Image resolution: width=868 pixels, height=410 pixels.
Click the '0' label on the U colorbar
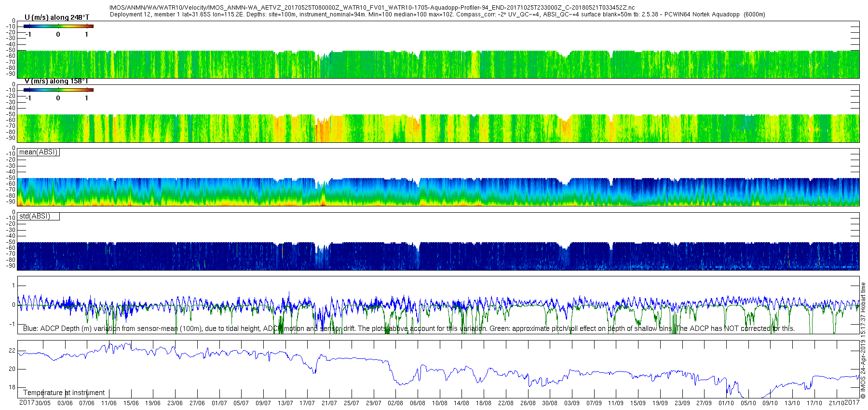click(58, 34)
